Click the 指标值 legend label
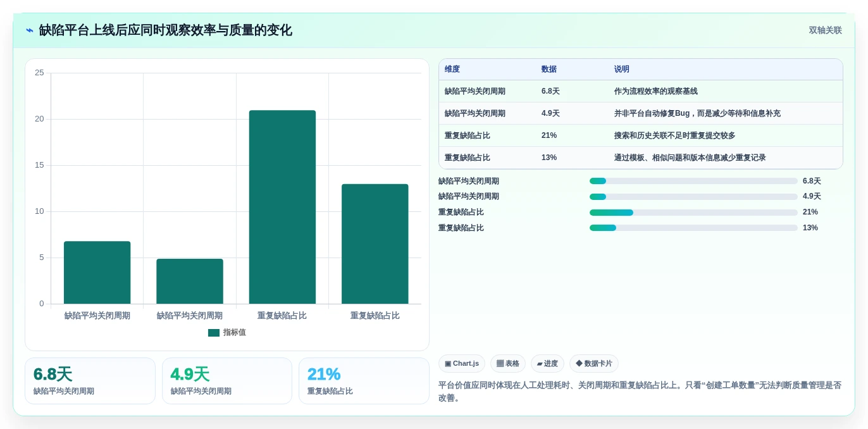The height and width of the screenshot is (429, 868). pyautogui.click(x=234, y=333)
